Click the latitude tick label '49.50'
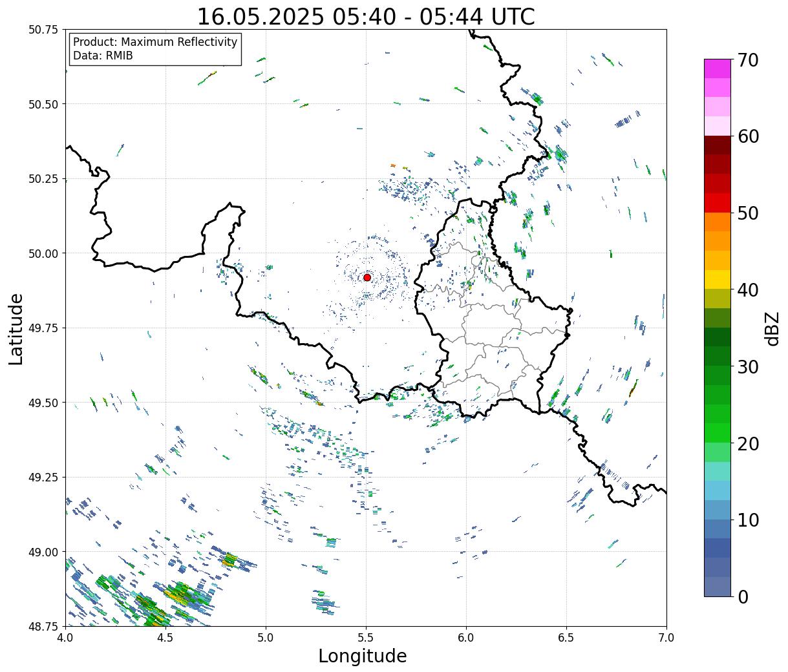Viewport: 788px width, 672px height. click(x=43, y=403)
